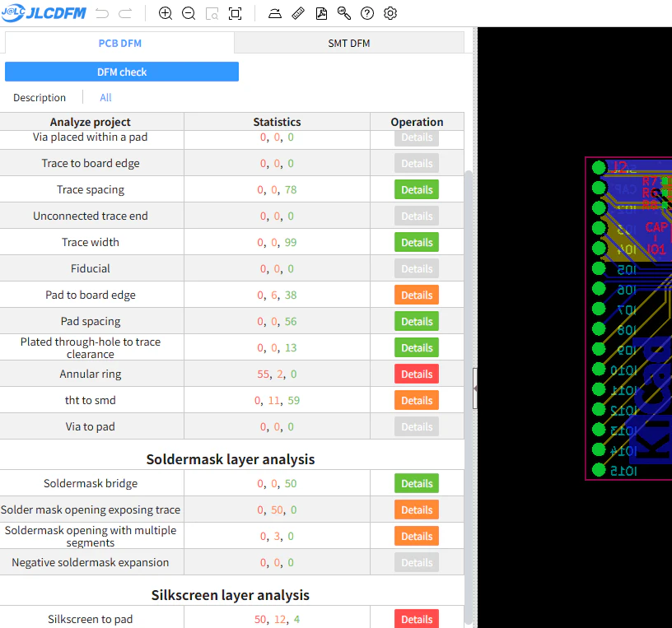Select the Annular ring row label
Image resolution: width=672 pixels, height=628 pixels.
91,374
